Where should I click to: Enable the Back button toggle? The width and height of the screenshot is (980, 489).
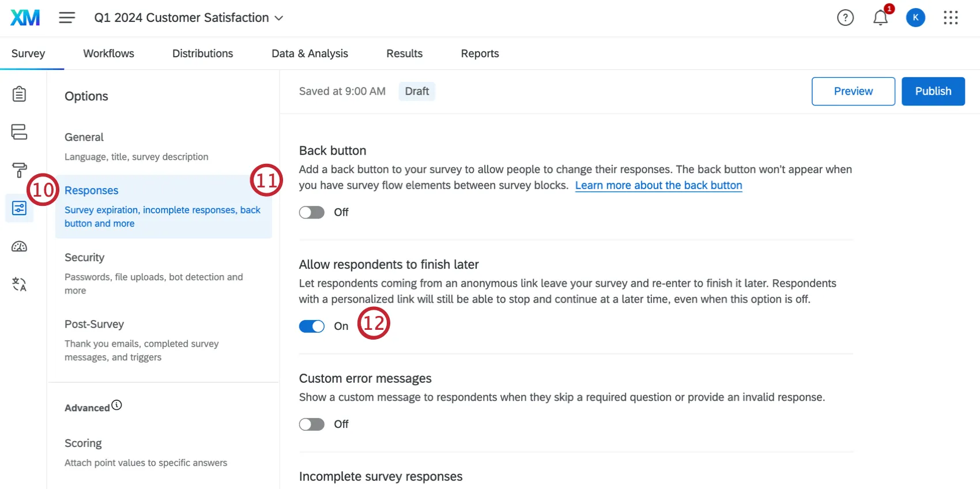(312, 212)
